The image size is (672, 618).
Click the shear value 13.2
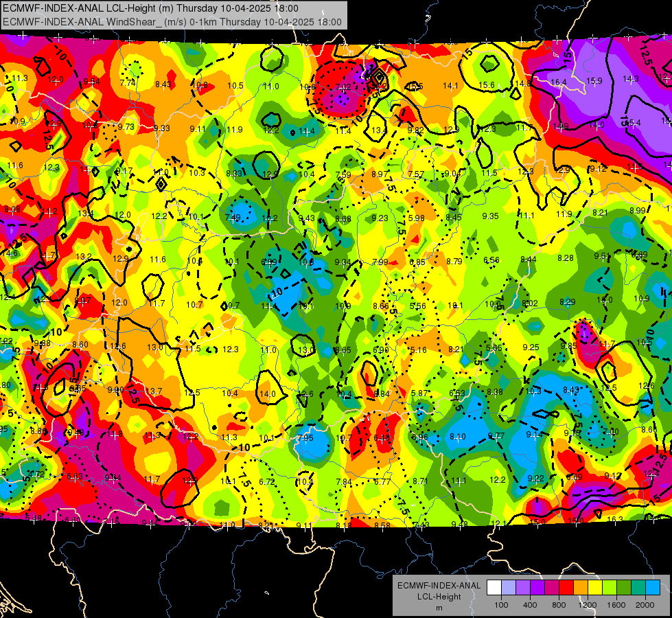(x=84, y=256)
